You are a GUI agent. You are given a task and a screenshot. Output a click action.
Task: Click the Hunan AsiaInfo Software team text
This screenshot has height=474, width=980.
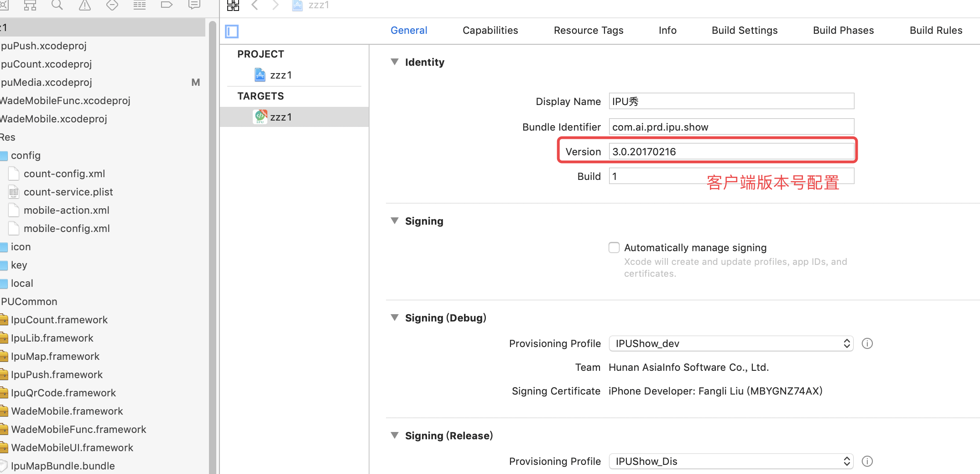click(689, 367)
